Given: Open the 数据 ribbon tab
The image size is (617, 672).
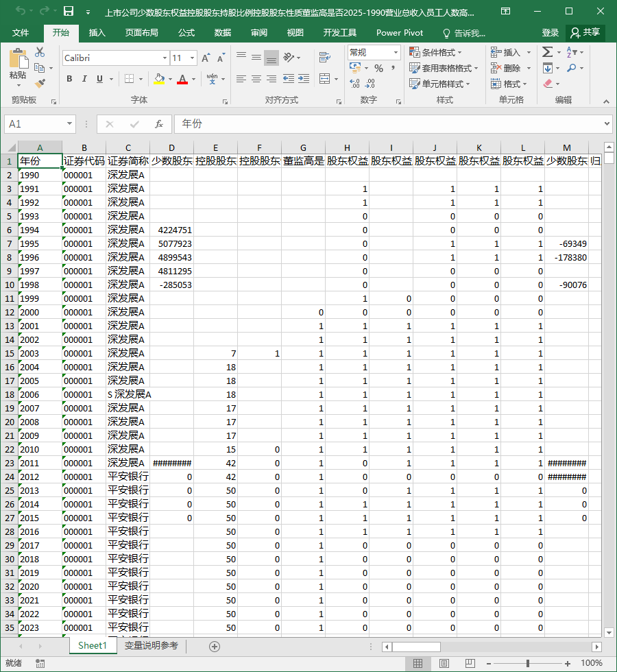Looking at the screenshot, I should click(223, 33).
